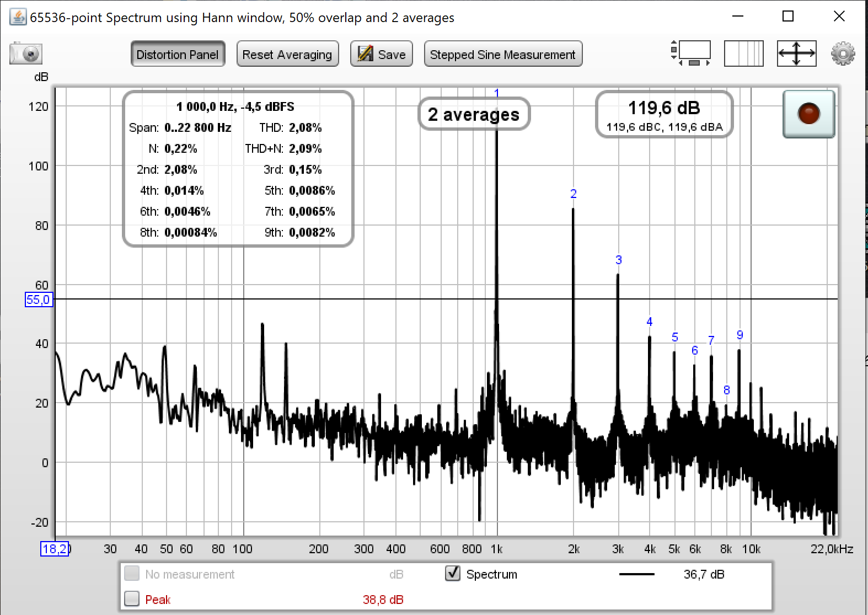Click the Peak 38,8 dB value
Screen dimensions: 868x615
383,600
